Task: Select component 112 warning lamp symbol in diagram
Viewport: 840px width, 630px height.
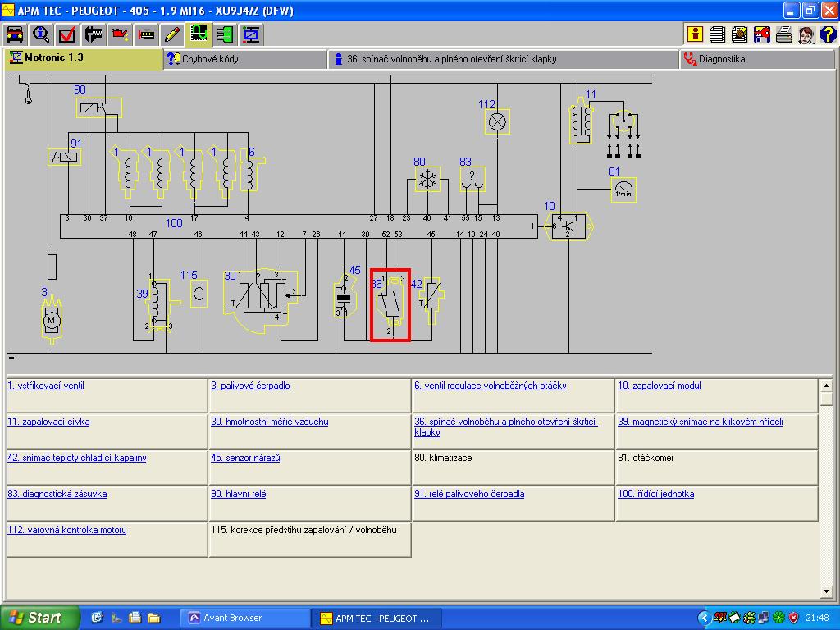Action: 498,121
